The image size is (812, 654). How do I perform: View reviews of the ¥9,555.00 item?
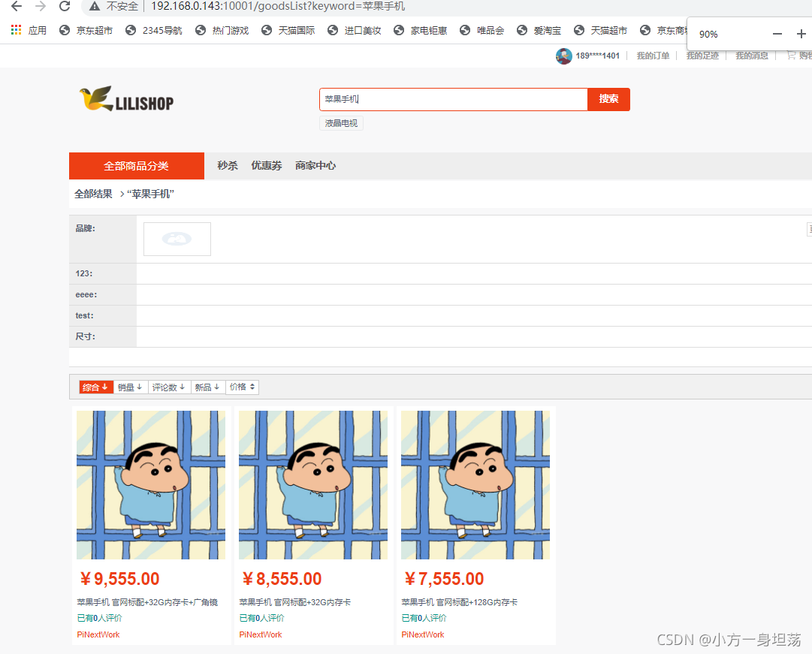pos(99,618)
